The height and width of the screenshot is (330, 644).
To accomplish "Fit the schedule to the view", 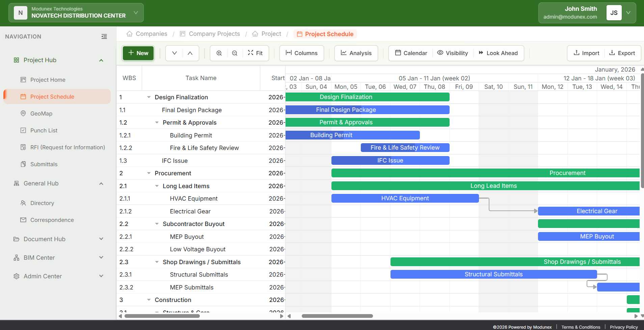I will click(256, 53).
